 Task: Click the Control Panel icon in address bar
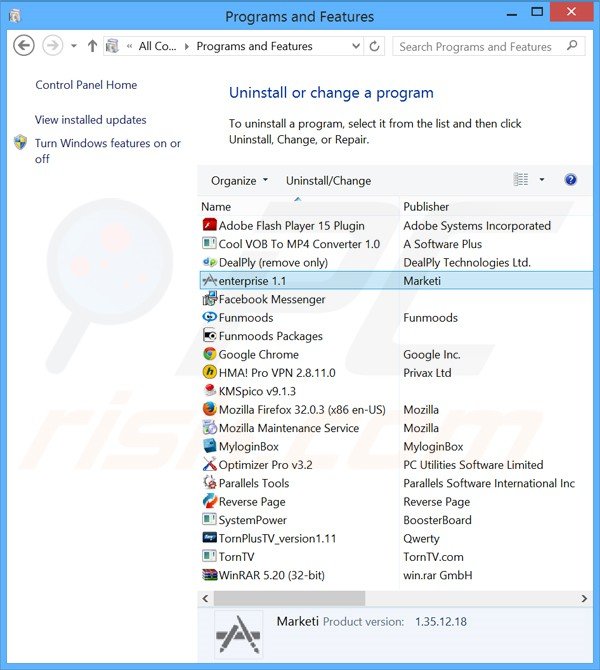point(113,46)
